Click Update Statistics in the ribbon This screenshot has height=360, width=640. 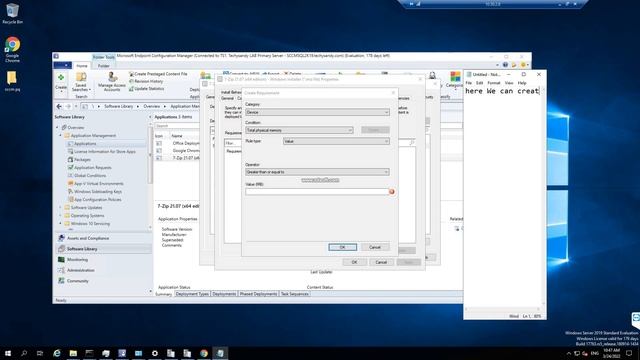click(147, 89)
